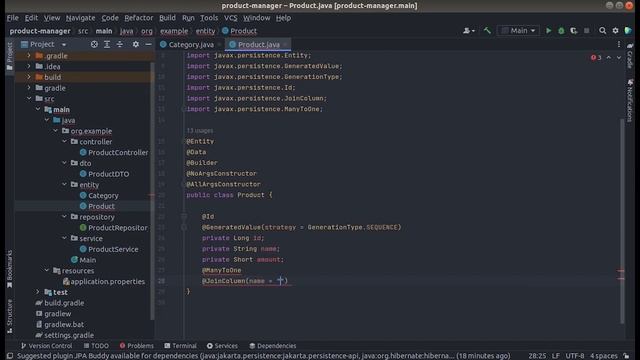Click the error count indicator in editor
This screenshot has height=360, width=640.
tap(596, 58)
